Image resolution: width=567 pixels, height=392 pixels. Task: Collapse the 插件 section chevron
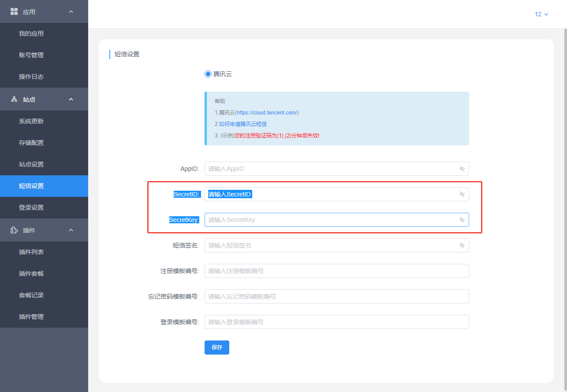pyautogui.click(x=71, y=230)
